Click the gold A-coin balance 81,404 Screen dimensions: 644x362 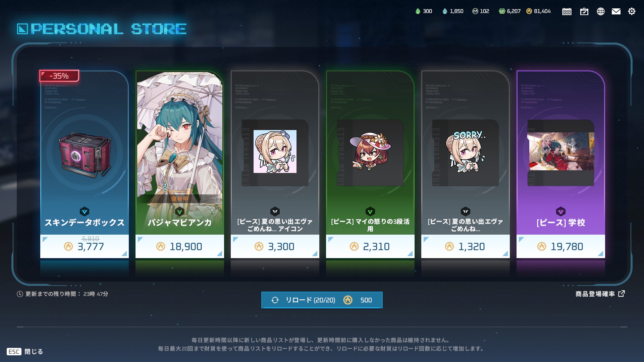pyautogui.click(x=538, y=11)
